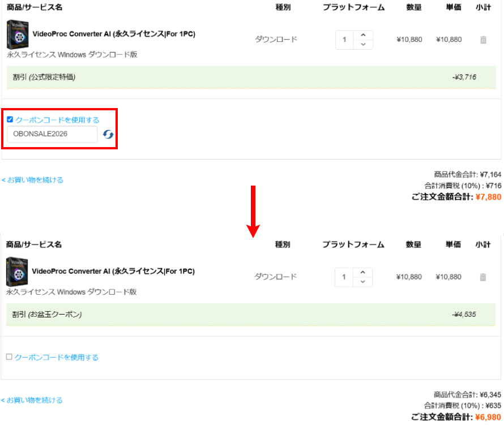This screenshot has height=426, width=504.
Task: Click the upper 商品/サービス名 column header
Action: pyautogui.click(x=35, y=7)
